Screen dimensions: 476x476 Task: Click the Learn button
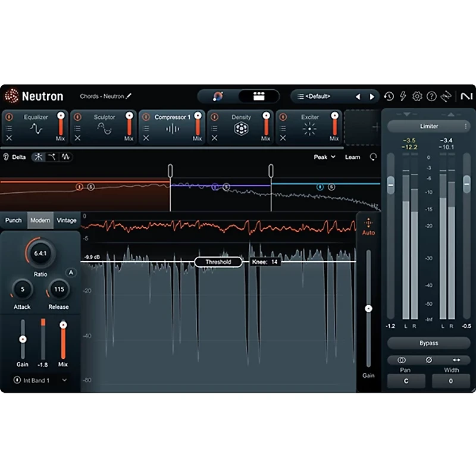(x=352, y=156)
